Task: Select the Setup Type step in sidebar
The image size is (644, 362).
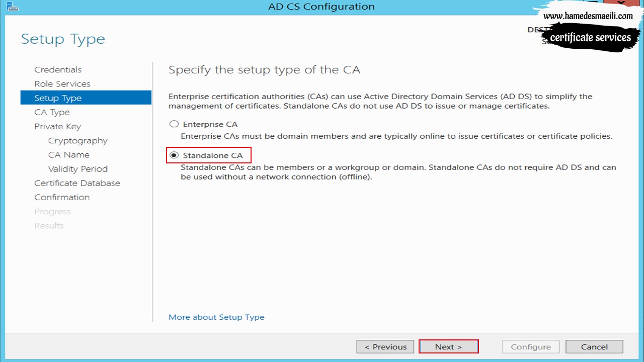Action: pyautogui.click(x=86, y=98)
